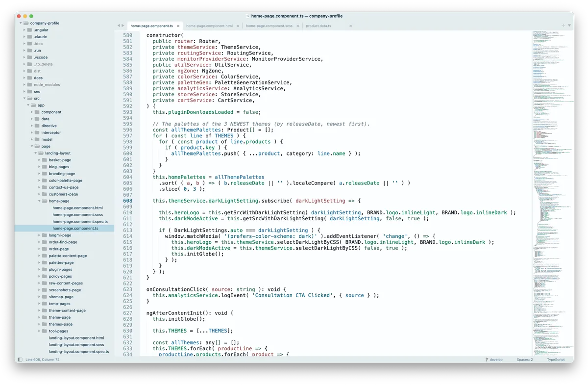The image size is (588, 386).
Task: Click the interceptor folder icon
Action: pyautogui.click(x=37, y=132)
